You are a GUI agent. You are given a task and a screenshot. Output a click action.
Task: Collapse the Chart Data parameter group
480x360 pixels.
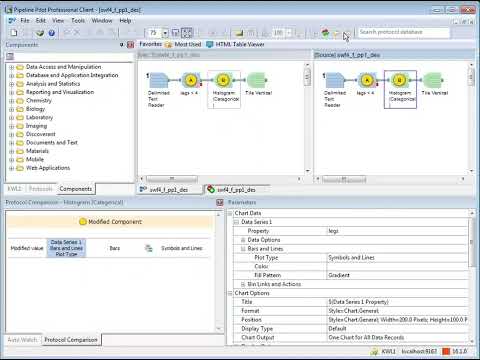(x=230, y=213)
